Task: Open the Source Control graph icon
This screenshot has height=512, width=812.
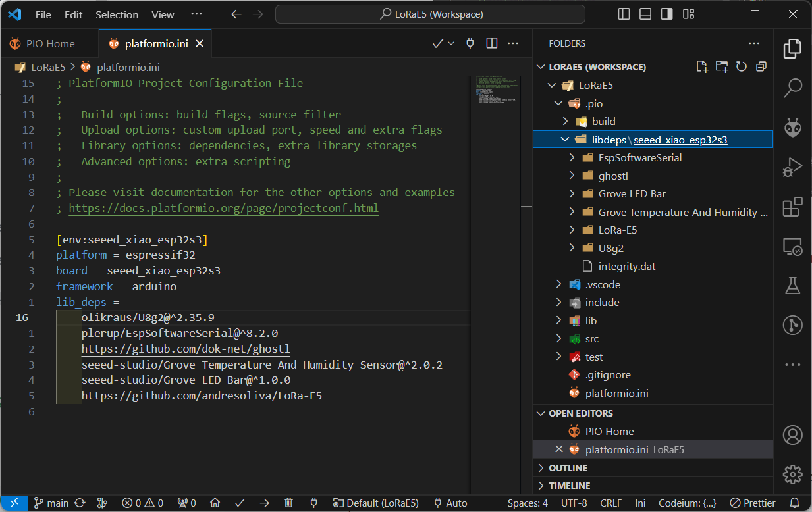Action: (x=792, y=325)
